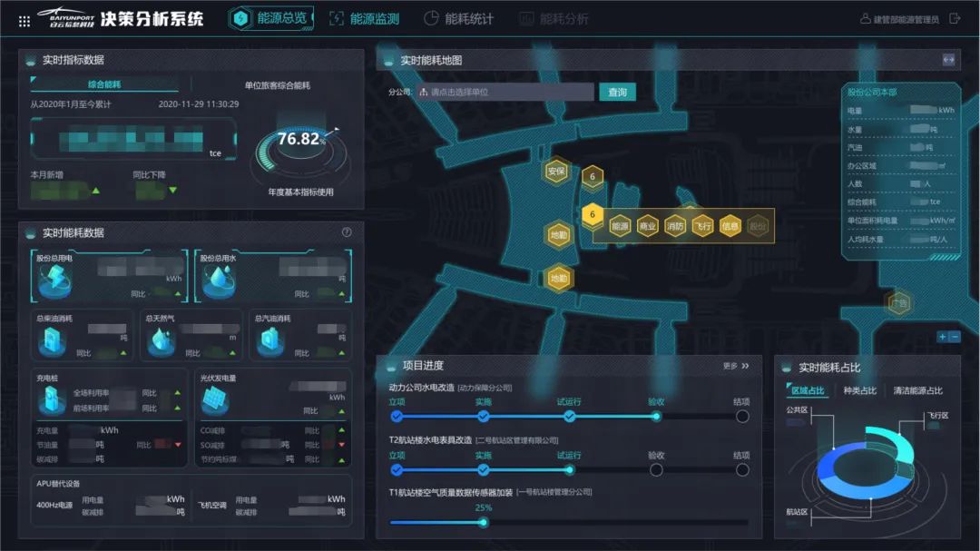The height and width of the screenshot is (551, 980).
Task: Click the 立项 node of 动力公司水电改造
Action: (397, 417)
